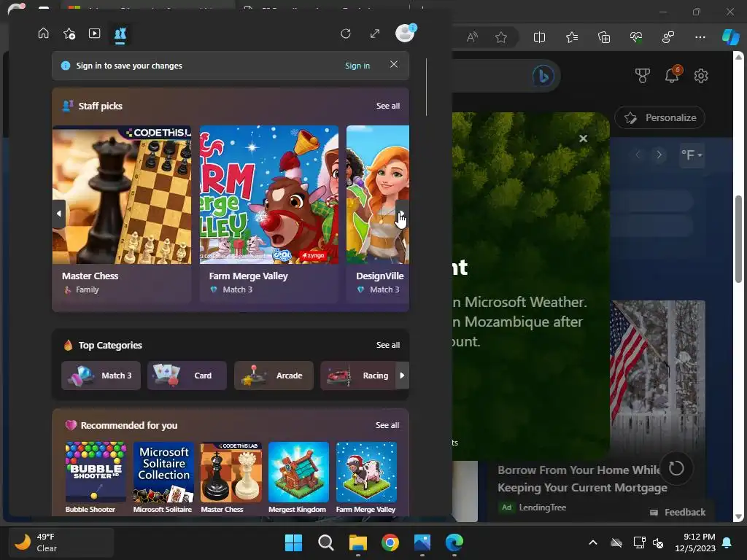Open Mergest Kingdom game
Image resolution: width=747 pixels, height=560 pixels.
click(298, 477)
